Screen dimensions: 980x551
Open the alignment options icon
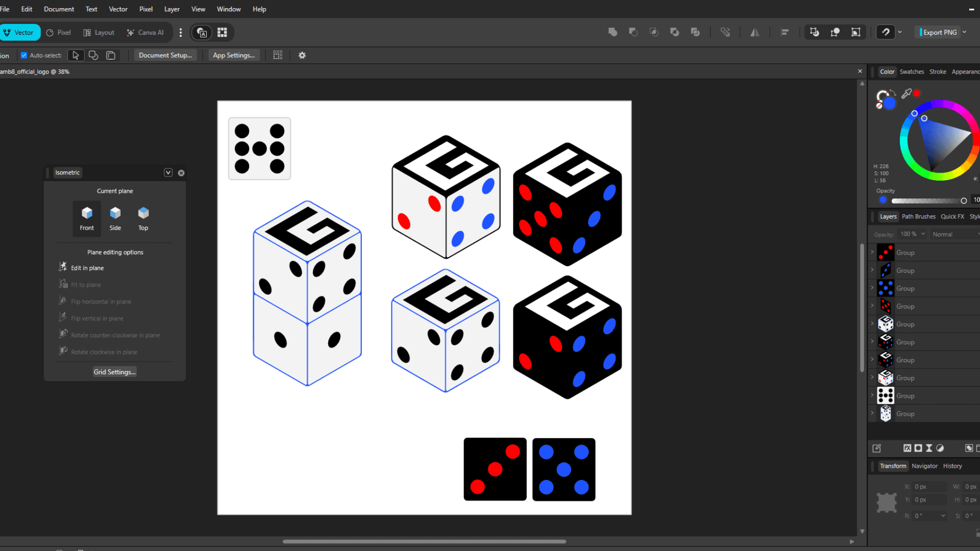tap(785, 32)
